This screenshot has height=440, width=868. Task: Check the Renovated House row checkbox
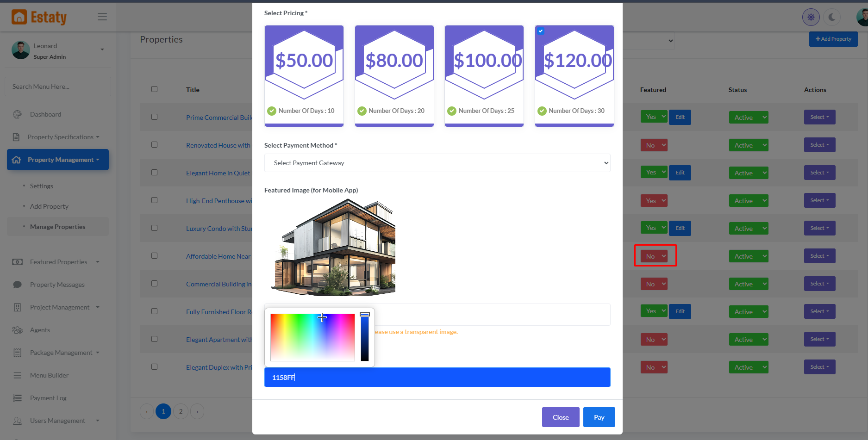pos(155,145)
